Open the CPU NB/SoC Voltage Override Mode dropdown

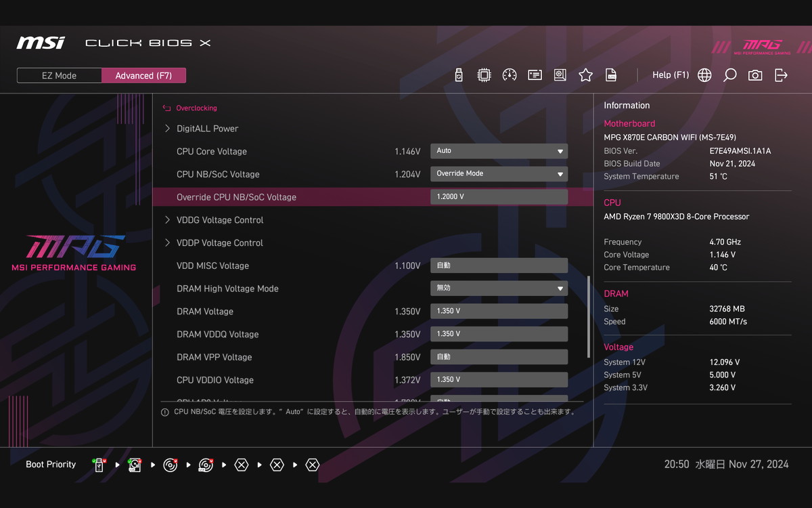point(499,174)
